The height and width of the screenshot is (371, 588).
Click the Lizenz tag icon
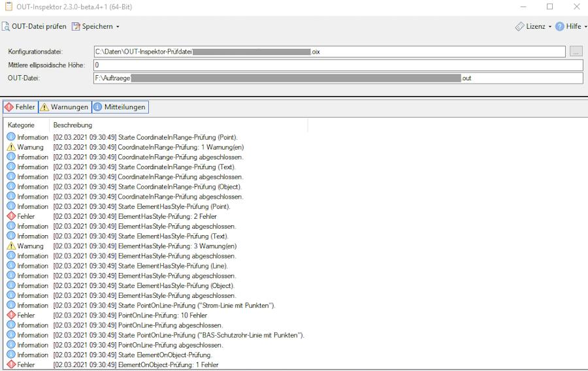coord(520,27)
